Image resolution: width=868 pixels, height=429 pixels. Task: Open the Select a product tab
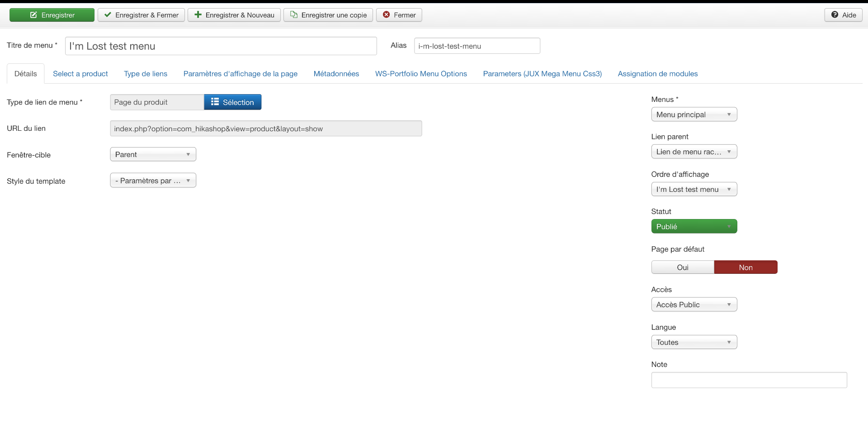click(x=80, y=74)
